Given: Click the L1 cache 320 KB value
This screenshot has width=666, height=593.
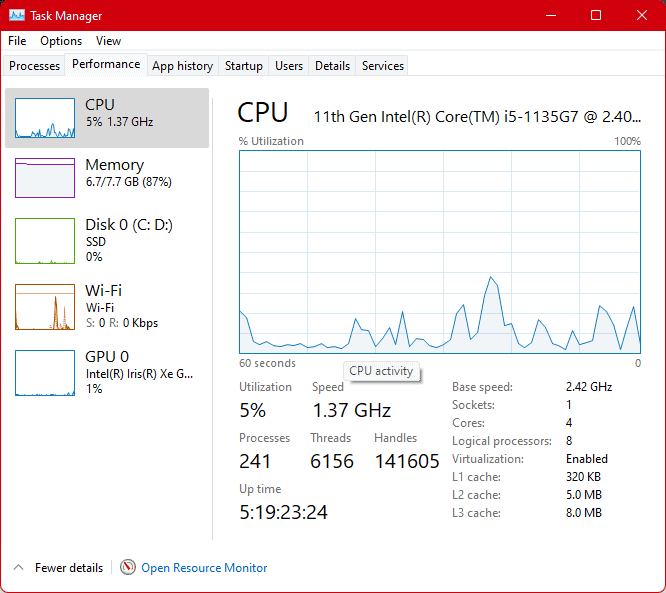Looking at the screenshot, I should pyautogui.click(x=583, y=477).
